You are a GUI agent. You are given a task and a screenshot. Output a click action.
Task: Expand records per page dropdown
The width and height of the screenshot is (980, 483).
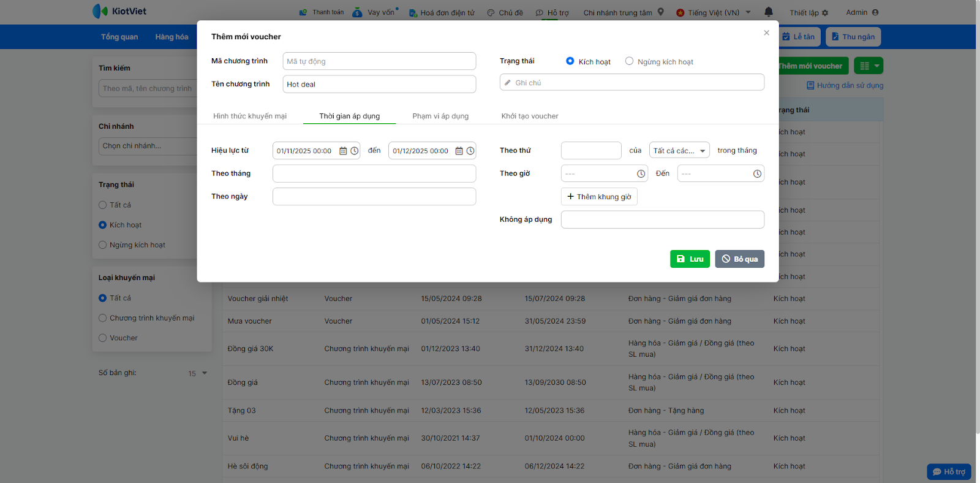[x=198, y=373]
